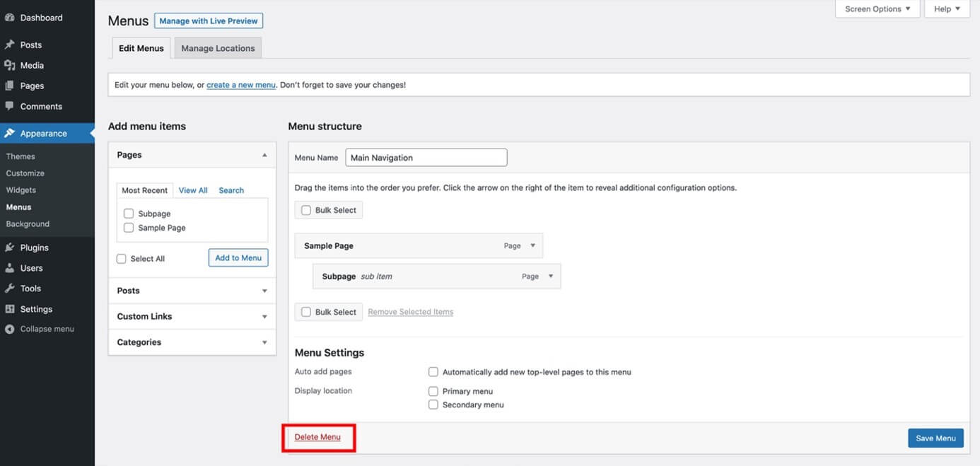This screenshot has height=466, width=980.
Task: Tick the Select All checkbox
Action: coord(121,259)
